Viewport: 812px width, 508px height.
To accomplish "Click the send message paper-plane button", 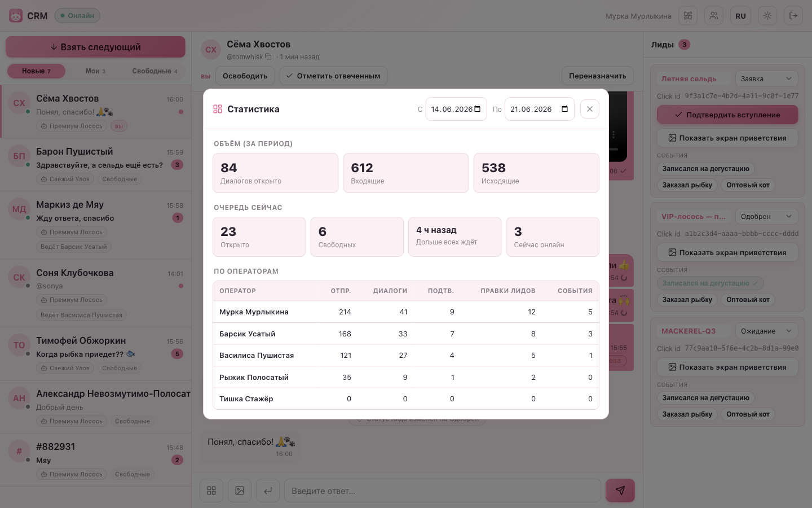I will (x=620, y=491).
